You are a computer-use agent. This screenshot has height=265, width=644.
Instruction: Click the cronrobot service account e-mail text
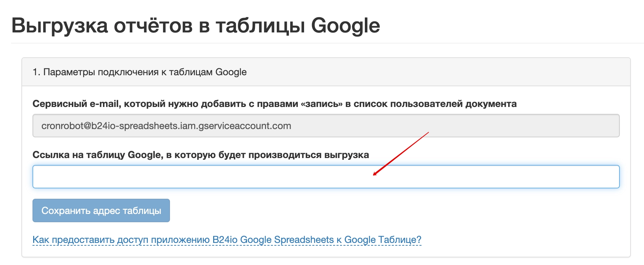click(x=166, y=126)
